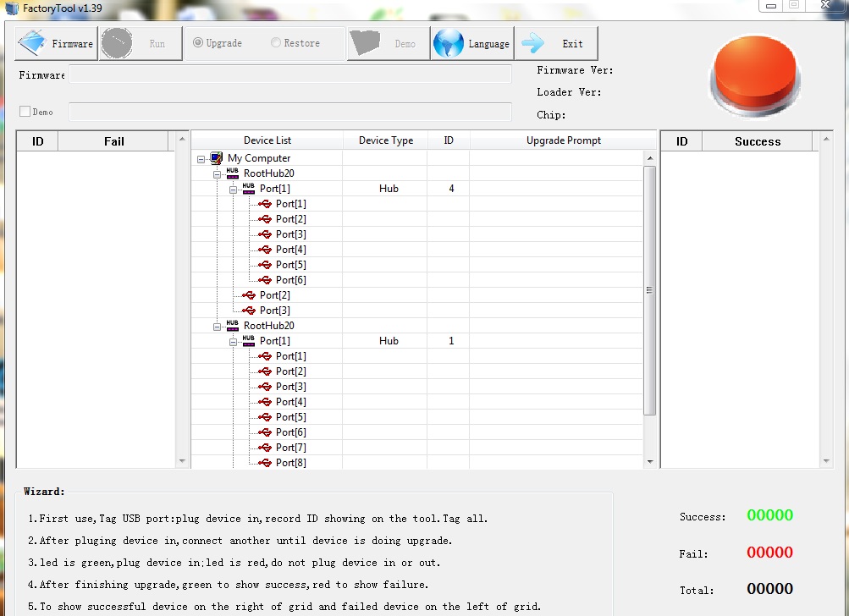Image resolution: width=849 pixels, height=616 pixels.
Task: Select the Upgrade radio button
Action: pos(198,43)
